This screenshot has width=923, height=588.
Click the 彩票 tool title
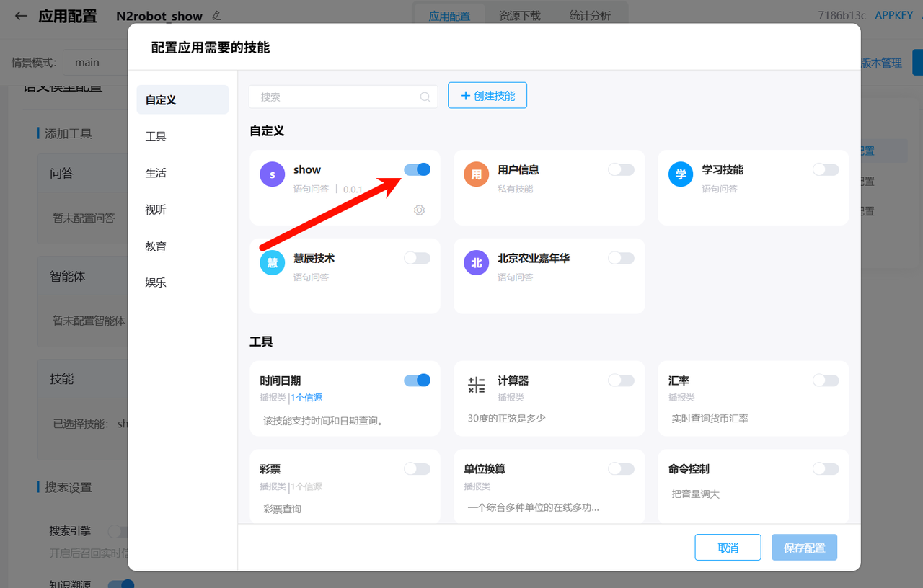click(x=270, y=469)
